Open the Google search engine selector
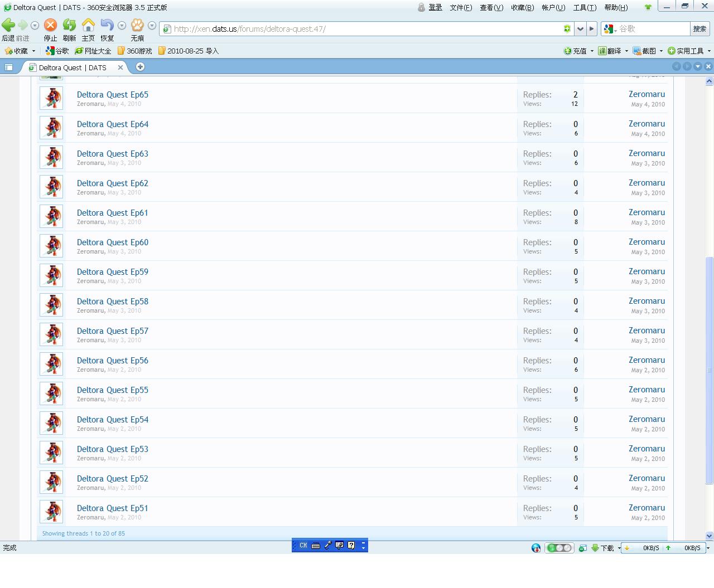714x588 pixels. 610,28
